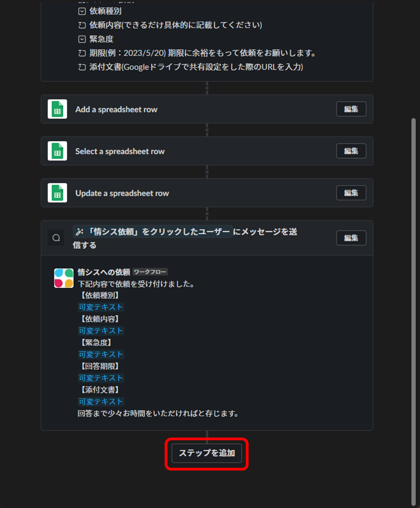Click the vertical scrollbar on the right
This screenshot has height=508, width=420.
click(413, 311)
